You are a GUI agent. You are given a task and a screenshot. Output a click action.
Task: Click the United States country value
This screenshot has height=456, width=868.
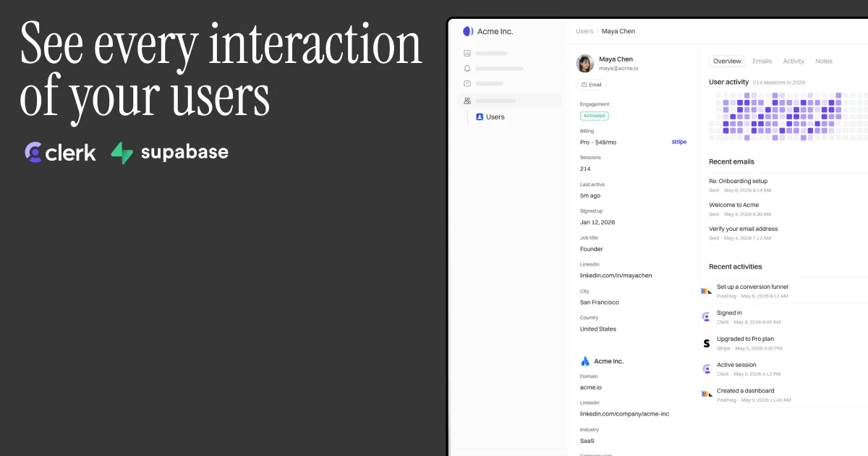pyautogui.click(x=598, y=329)
